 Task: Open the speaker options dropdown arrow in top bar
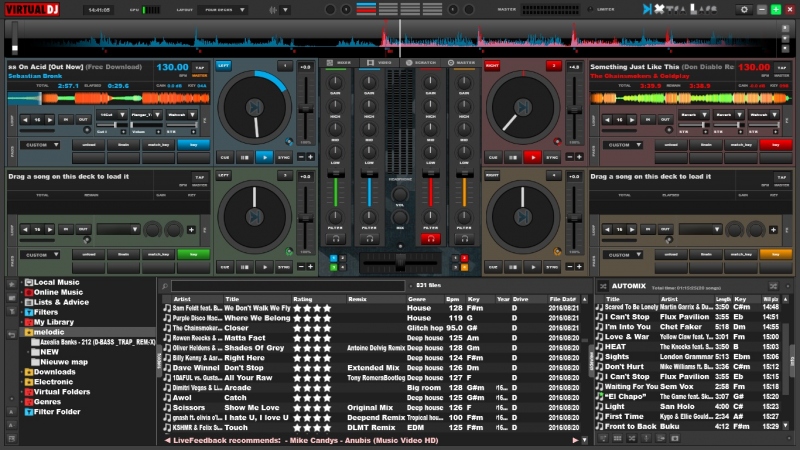coord(285,10)
